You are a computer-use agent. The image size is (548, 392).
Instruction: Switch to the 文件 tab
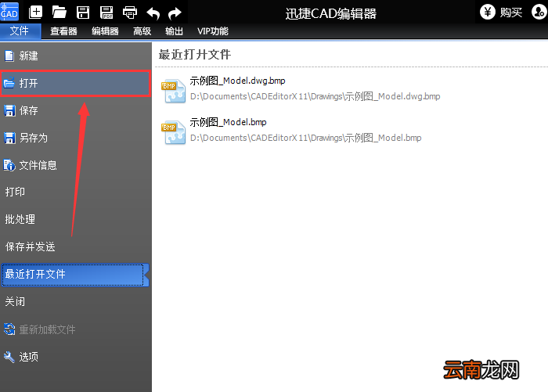pyautogui.click(x=20, y=31)
